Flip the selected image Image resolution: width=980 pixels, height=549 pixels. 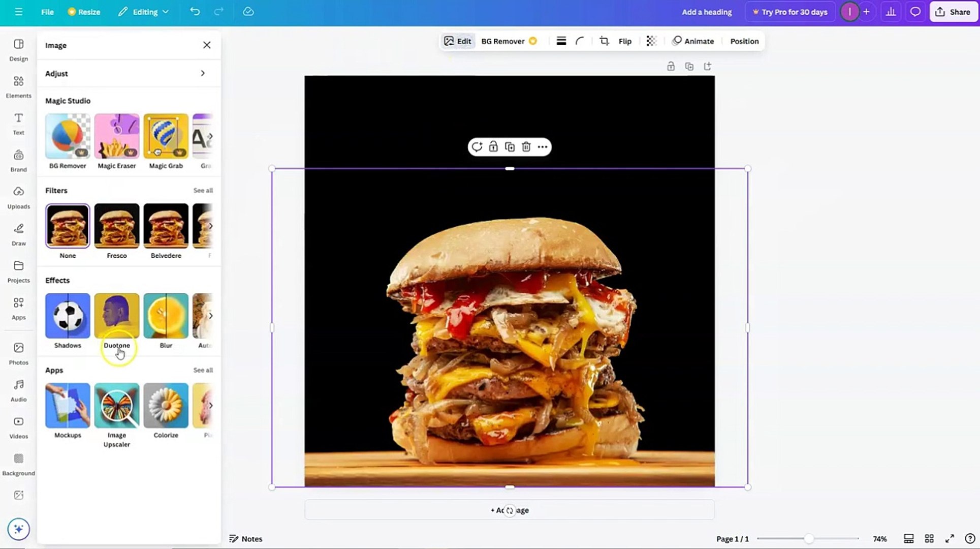[624, 41]
